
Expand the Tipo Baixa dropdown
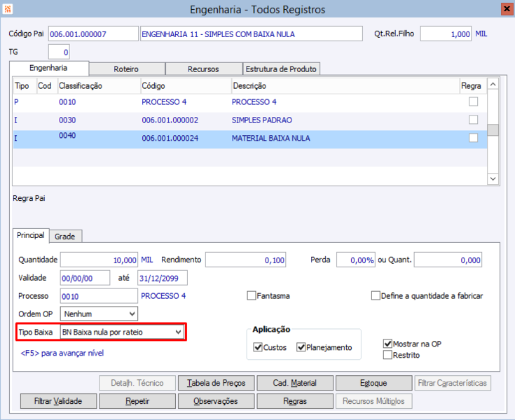(x=178, y=332)
